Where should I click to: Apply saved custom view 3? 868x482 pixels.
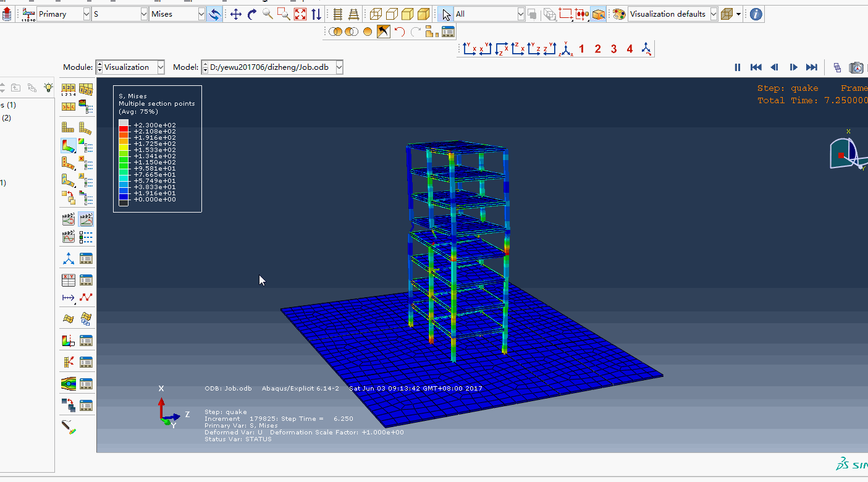(613, 49)
